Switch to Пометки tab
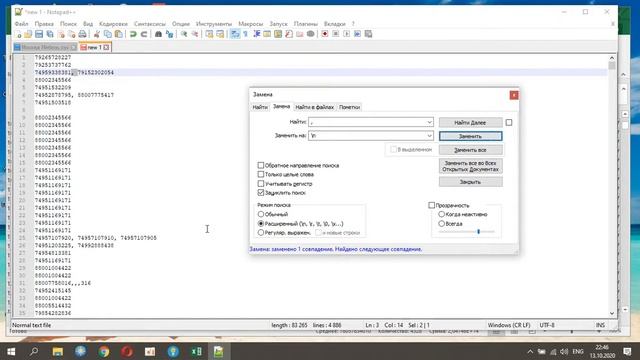 (x=349, y=107)
